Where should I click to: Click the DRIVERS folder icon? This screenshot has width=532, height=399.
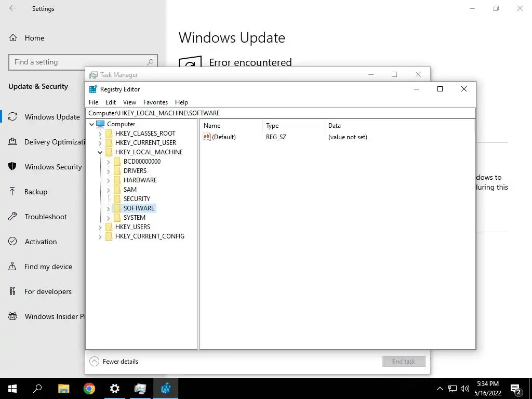point(117,170)
